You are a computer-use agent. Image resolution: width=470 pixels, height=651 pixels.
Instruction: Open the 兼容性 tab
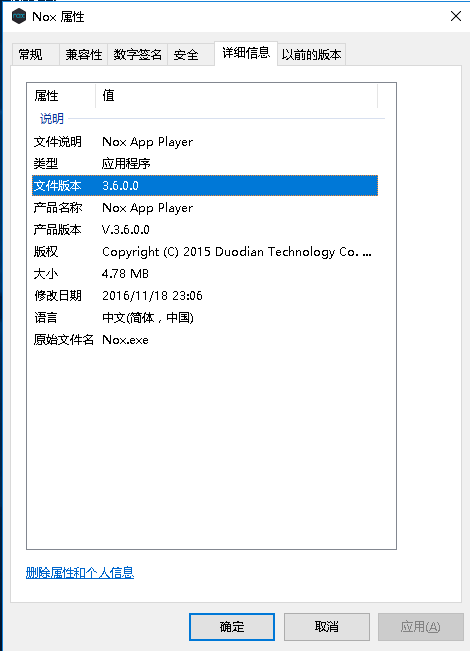83,54
